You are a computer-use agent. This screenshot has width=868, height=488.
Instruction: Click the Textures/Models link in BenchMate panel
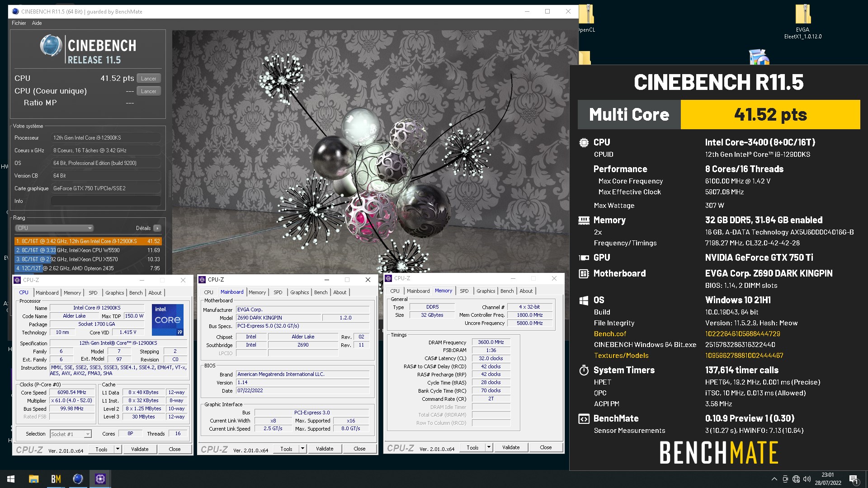point(621,356)
